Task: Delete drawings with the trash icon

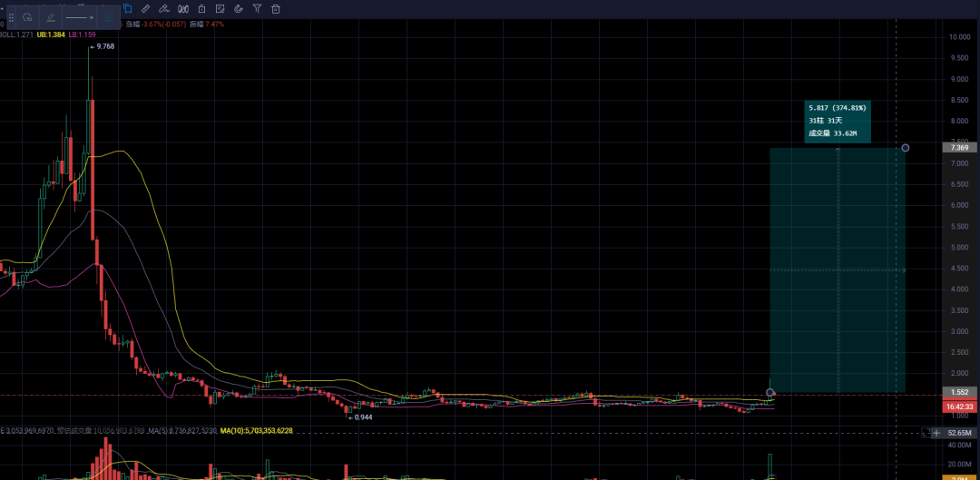Action: tap(276, 9)
